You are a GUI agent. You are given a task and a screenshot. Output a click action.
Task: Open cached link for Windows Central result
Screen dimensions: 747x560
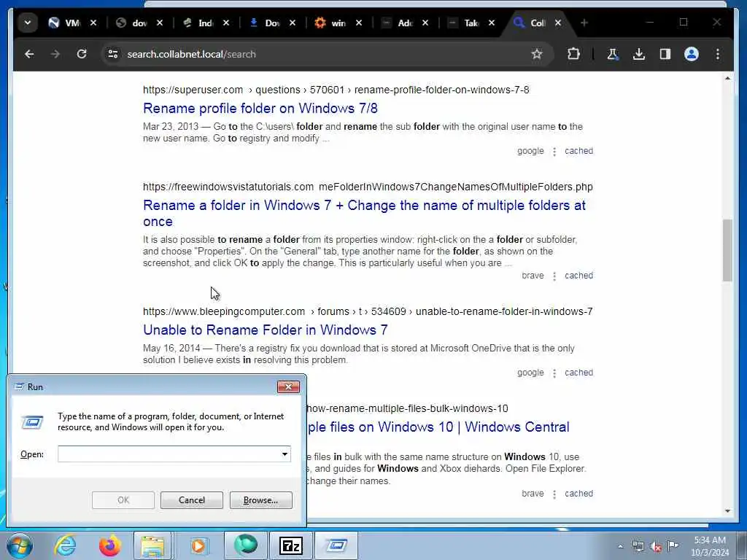pos(578,494)
